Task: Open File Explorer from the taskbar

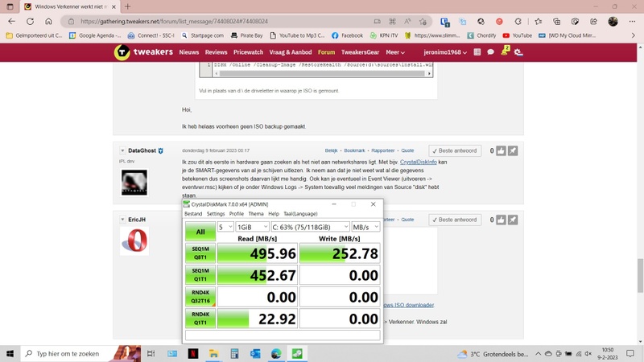Action: click(x=213, y=353)
